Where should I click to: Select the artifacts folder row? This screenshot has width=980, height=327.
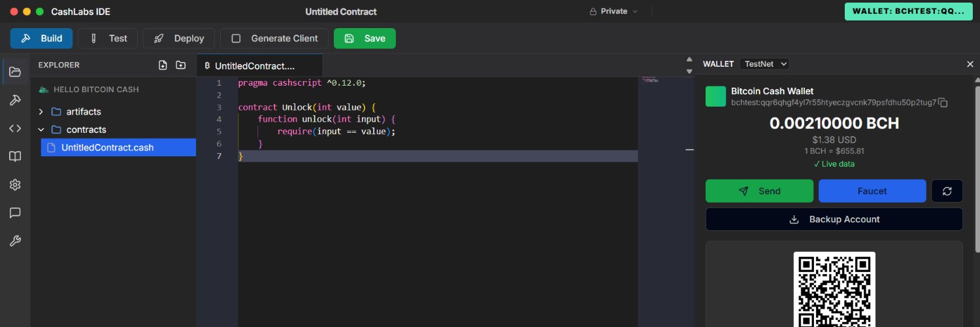pos(114,112)
